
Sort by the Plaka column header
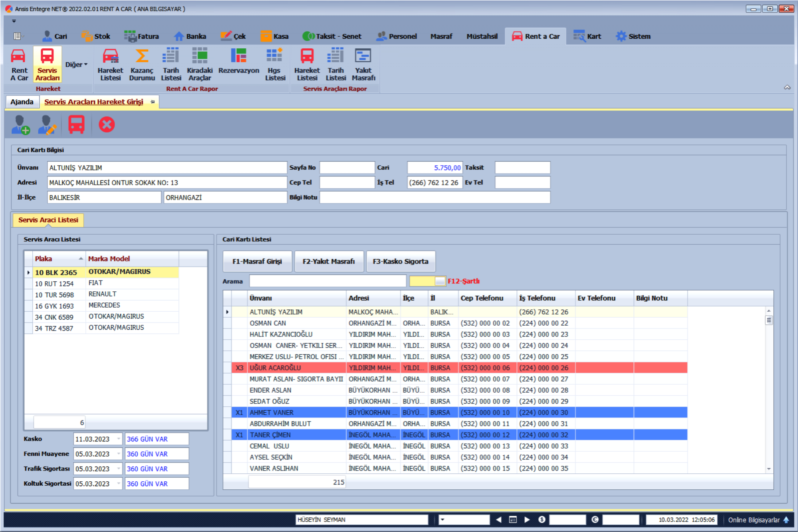pyautogui.click(x=59, y=259)
